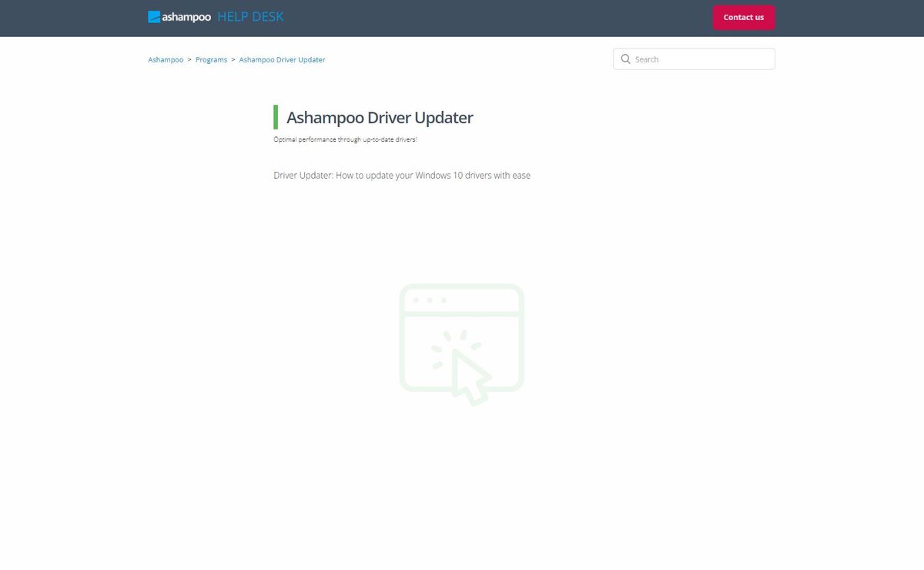This screenshot has width=924, height=570.
Task: Navigate to the Programs breadcrumb
Action: [211, 59]
